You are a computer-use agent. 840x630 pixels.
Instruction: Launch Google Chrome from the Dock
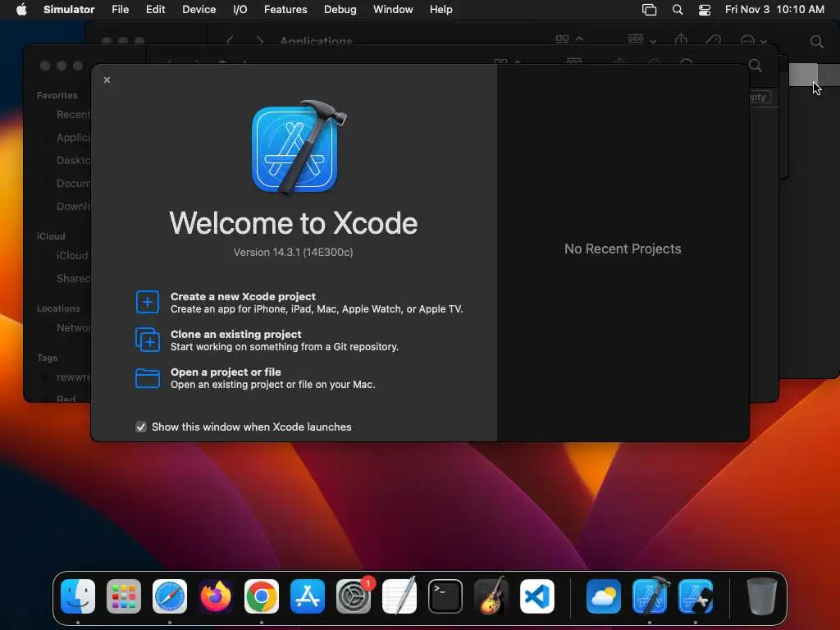[262, 596]
